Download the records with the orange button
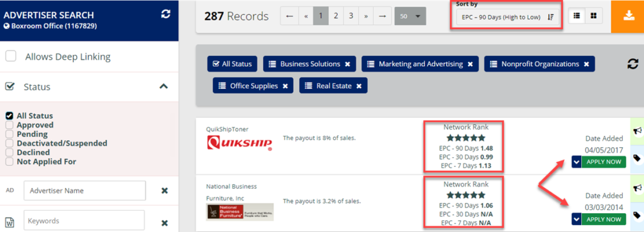 [628, 16]
